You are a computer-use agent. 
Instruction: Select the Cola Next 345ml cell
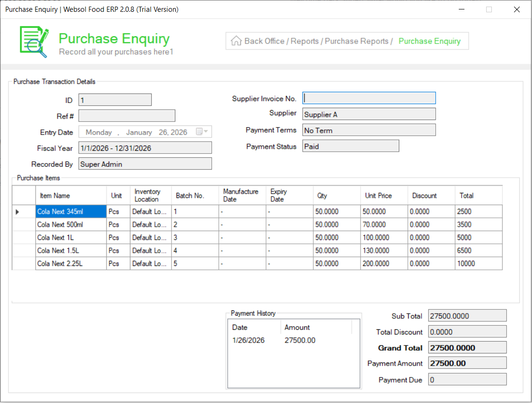71,212
